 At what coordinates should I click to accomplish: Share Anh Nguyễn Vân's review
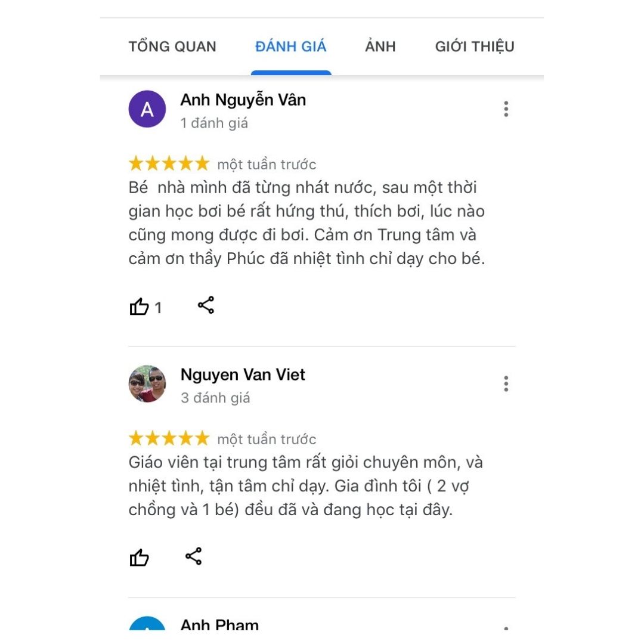(x=206, y=305)
